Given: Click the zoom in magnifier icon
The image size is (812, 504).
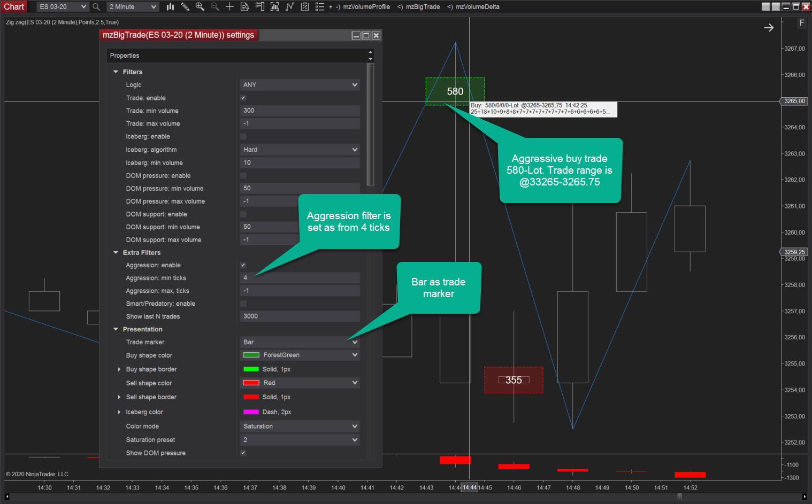Looking at the screenshot, I should point(200,7).
